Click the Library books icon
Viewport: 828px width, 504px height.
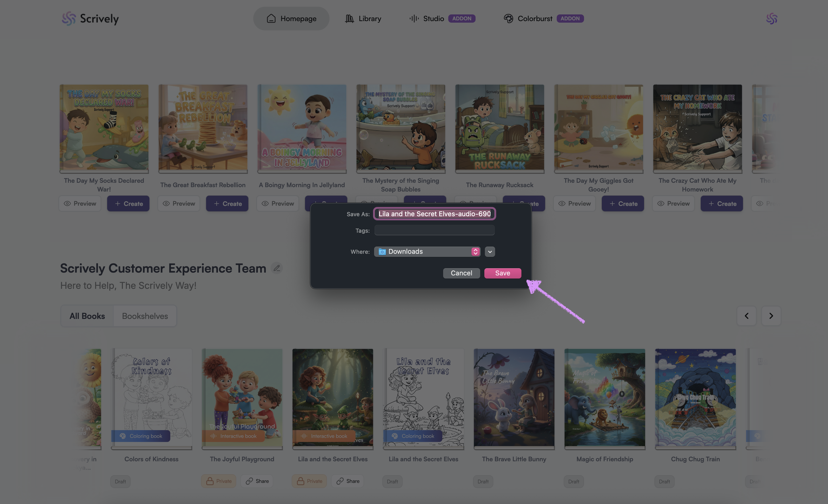click(349, 19)
